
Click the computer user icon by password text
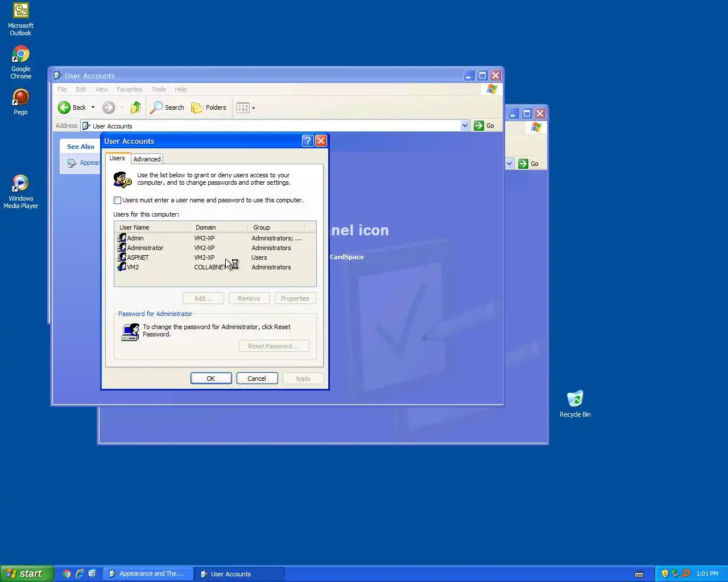[130, 332]
